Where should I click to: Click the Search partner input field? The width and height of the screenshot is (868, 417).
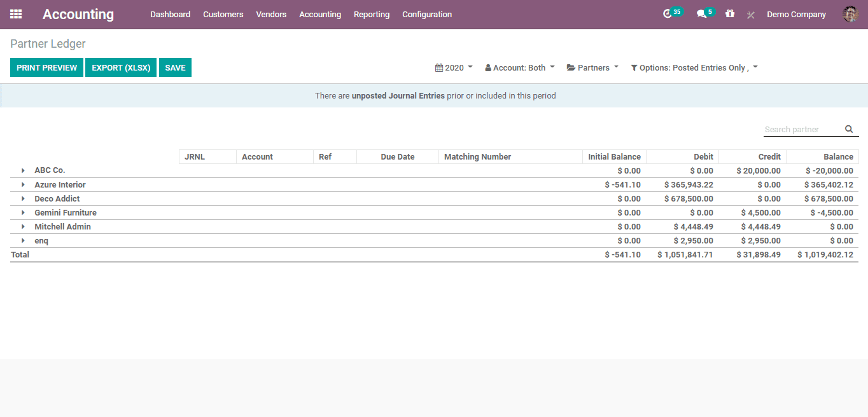pos(802,129)
